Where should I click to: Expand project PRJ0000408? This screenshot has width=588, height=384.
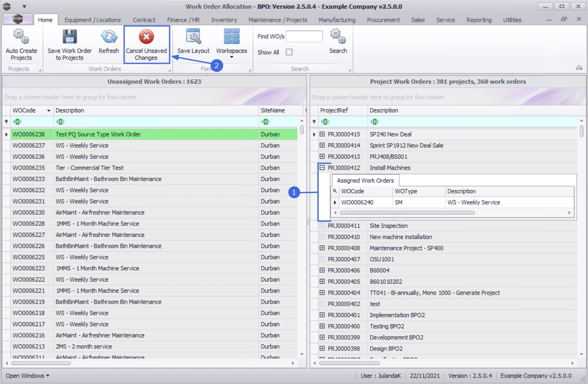(x=322, y=248)
